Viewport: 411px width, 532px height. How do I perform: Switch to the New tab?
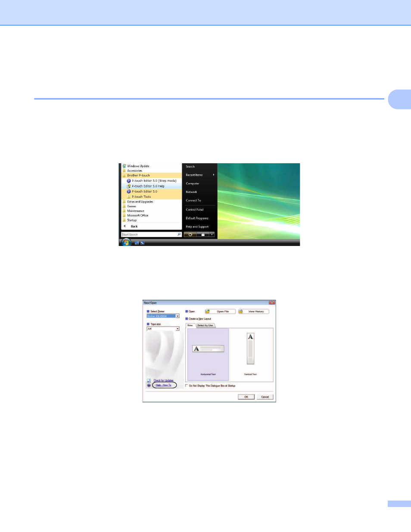point(190,325)
